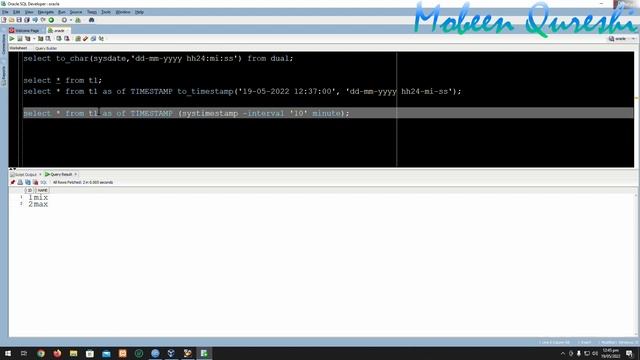Click the Redo arrow icon in main toolbar
Screen dimensions: 640x360
pos(43,20)
